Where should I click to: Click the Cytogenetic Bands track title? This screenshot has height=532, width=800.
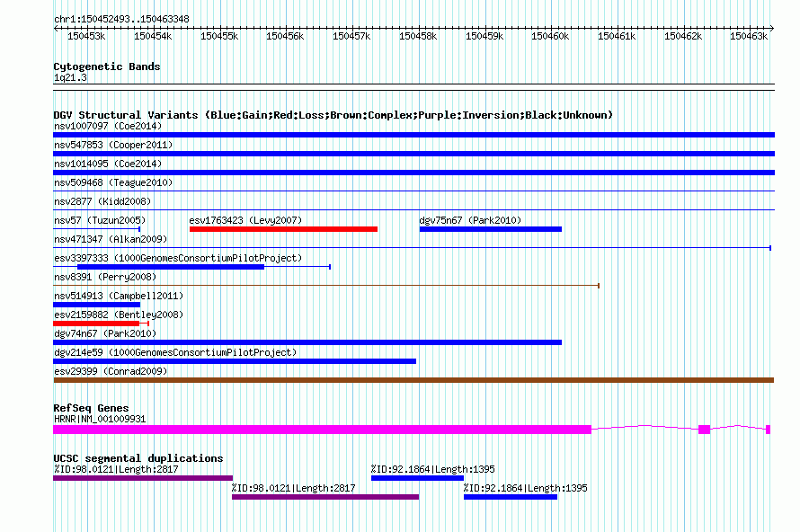tap(107, 66)
